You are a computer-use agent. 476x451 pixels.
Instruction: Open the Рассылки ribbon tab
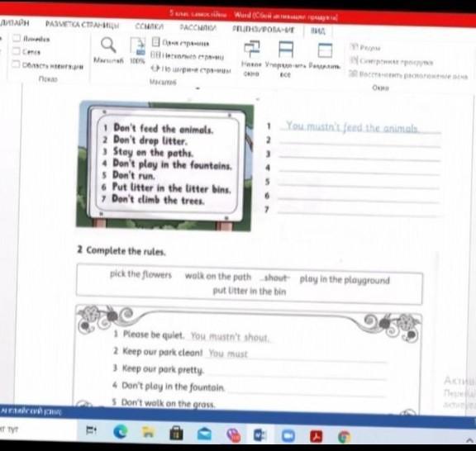pyautogui.click(x=198, y=27)
